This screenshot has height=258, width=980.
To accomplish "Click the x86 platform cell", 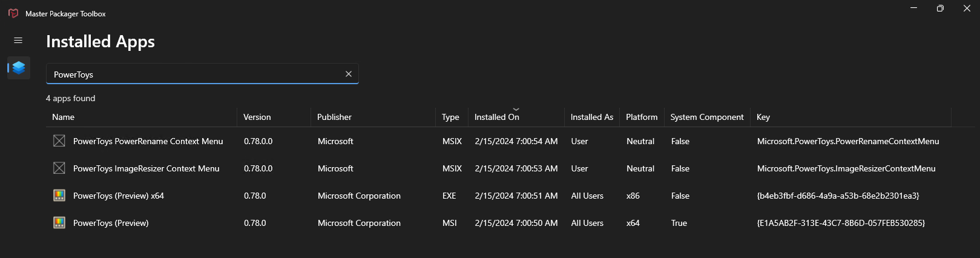I will (x=633, y=196).
